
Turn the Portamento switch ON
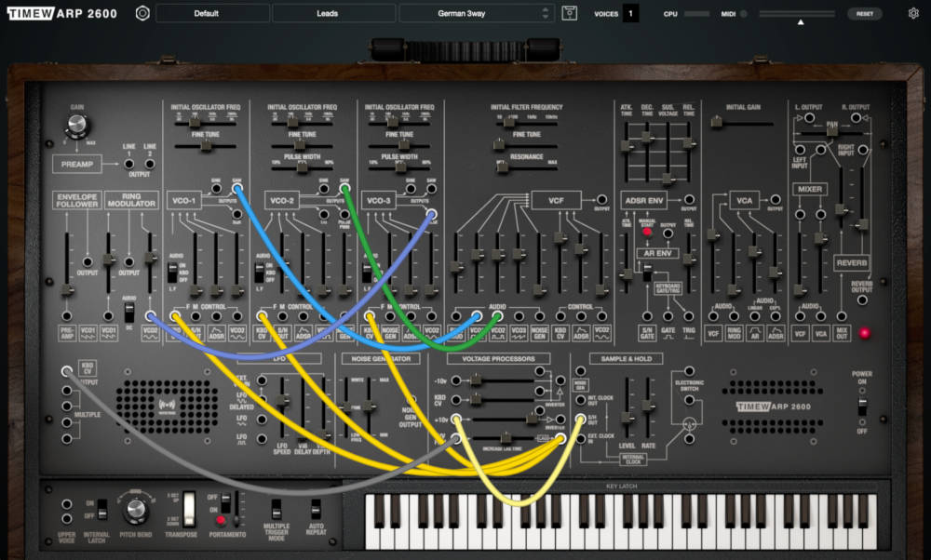[225, 510]
